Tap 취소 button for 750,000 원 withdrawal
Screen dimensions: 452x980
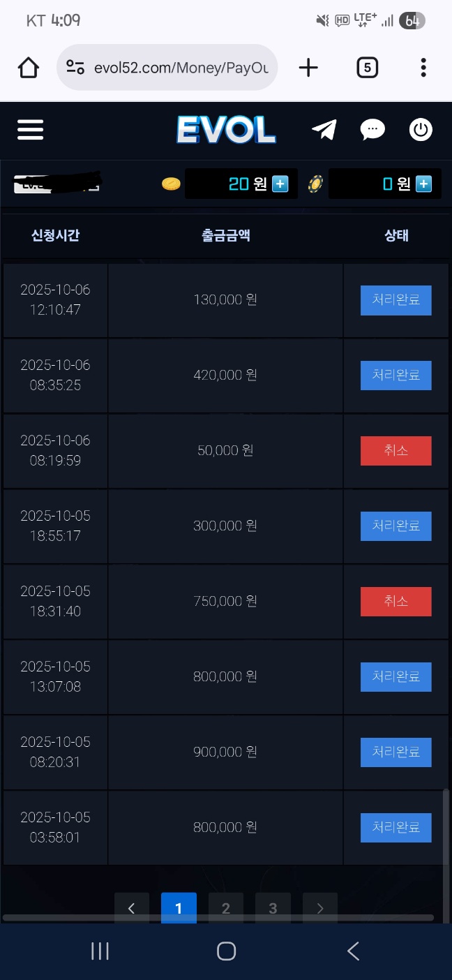tap(395, 602)
